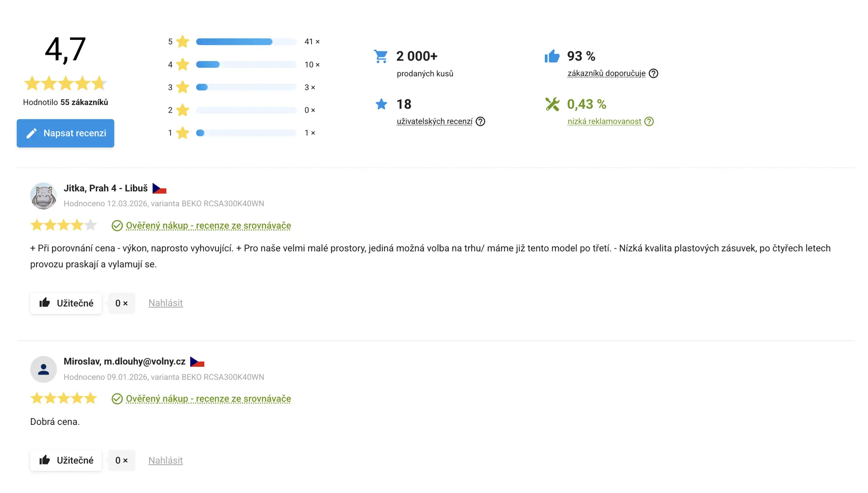Click the thumbs-up recommendation icon near 93 %
868x493 pixels.
tap(552, 56)
